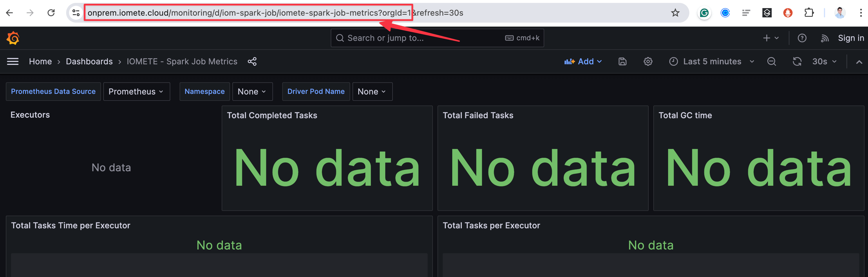Viewport: 868px width, 277px height.
Task: Click the Total Completed Tasks panel title
Action: (272, 115)
